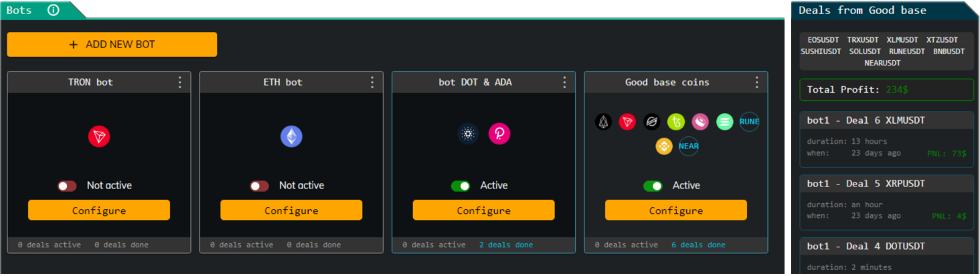Turn off the Good base coins toggle
980x276 pixels.
tap(653, 186)
